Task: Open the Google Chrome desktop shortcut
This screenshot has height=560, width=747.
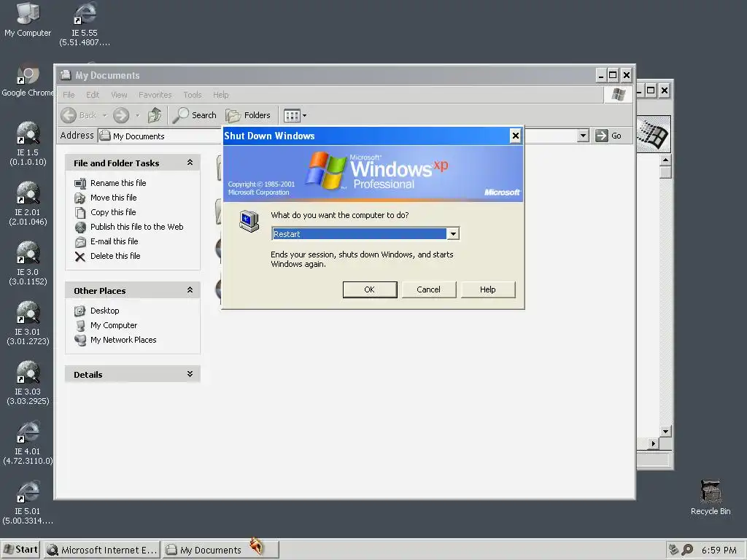Action: click(28, 79)
